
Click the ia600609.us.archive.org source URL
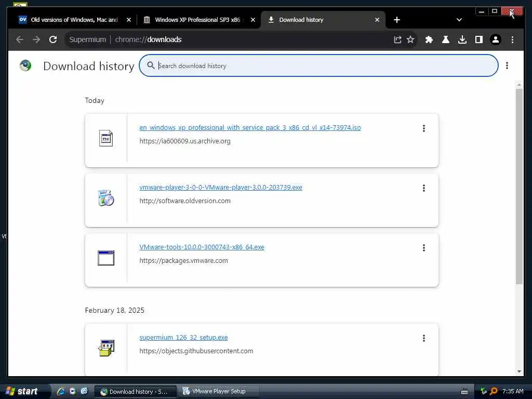(185, 141)
